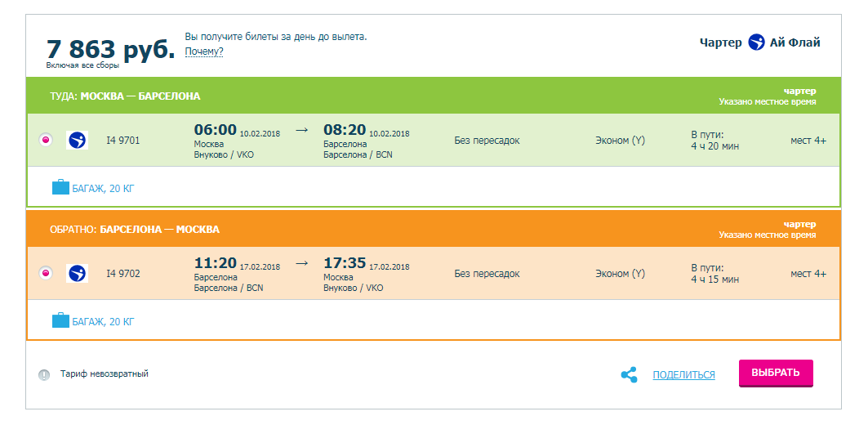Click the Поделиться link
Viewport: 868px width, 425px height.
[683, 375]
